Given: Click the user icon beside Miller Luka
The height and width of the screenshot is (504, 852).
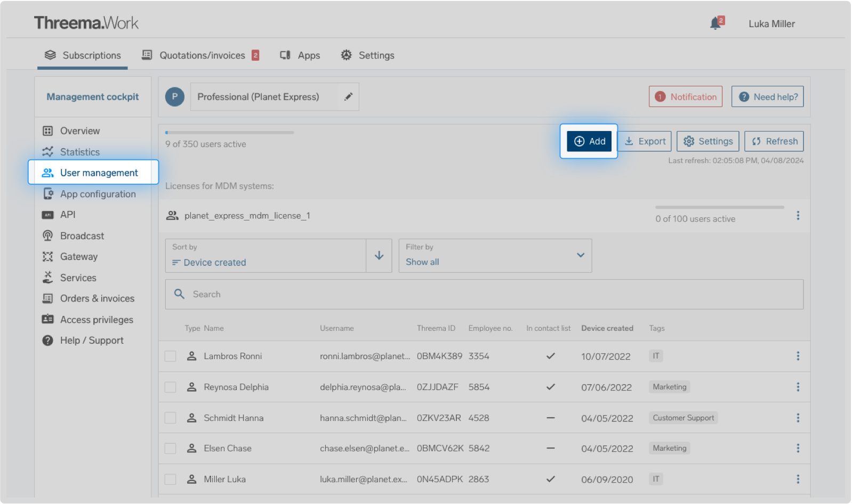Looking at the screenshot, I should click(x=192, y=479).
